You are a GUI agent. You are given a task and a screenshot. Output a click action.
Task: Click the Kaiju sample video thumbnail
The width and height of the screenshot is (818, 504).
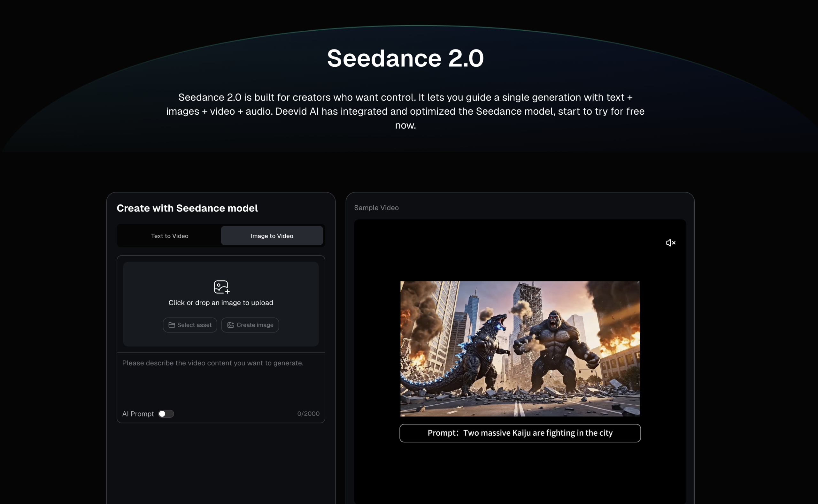pos(520,349)
